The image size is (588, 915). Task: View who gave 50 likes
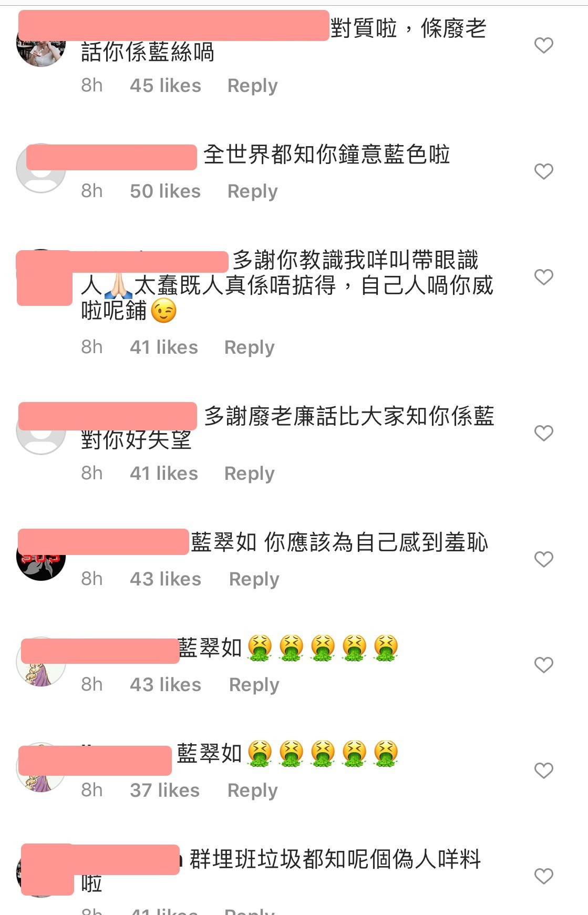tap(165, 191)
